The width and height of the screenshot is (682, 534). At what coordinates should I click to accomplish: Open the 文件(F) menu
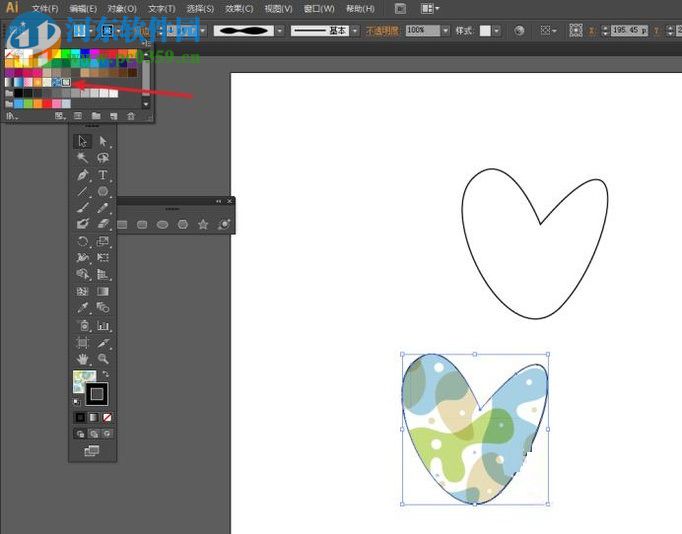(45, 8)
